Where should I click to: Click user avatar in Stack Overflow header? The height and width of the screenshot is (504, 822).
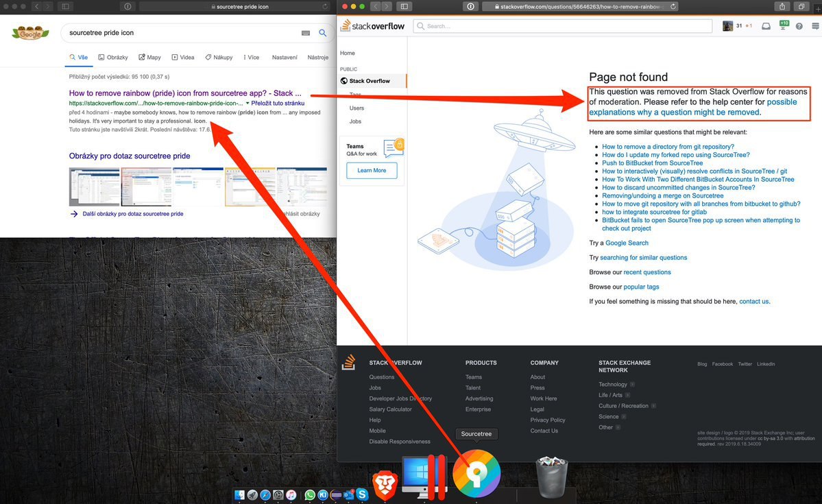[x=727, y=26]
